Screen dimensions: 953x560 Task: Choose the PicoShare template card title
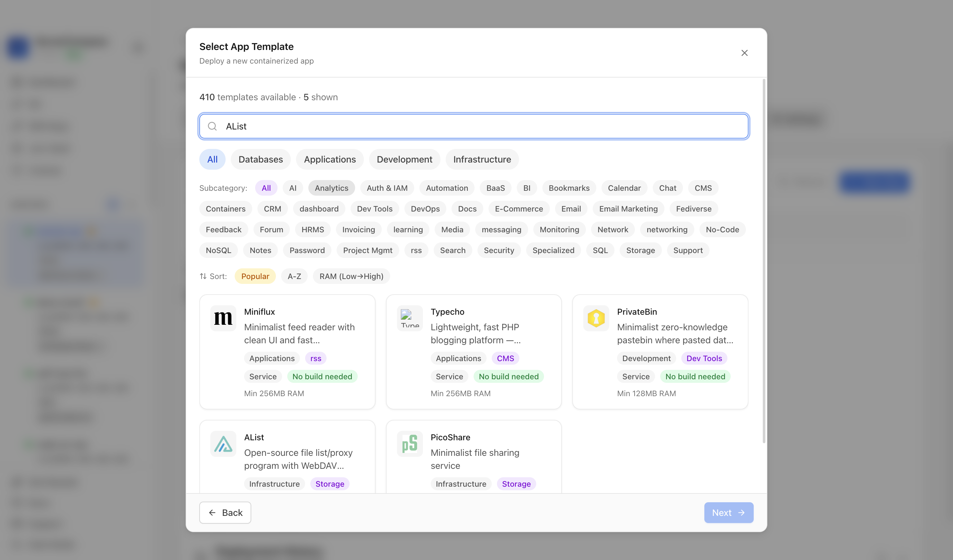(451, 437)
